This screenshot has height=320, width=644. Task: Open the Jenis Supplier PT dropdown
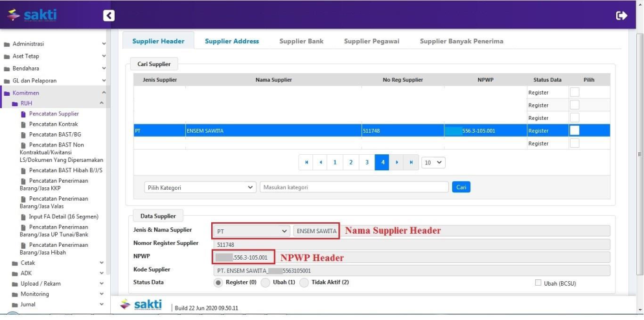click(252, 231)
